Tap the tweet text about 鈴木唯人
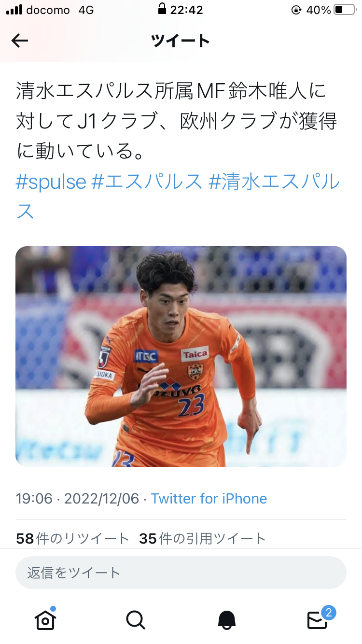Screen dimensions: 362x644 pyautogui.click(x=177, y=121)
